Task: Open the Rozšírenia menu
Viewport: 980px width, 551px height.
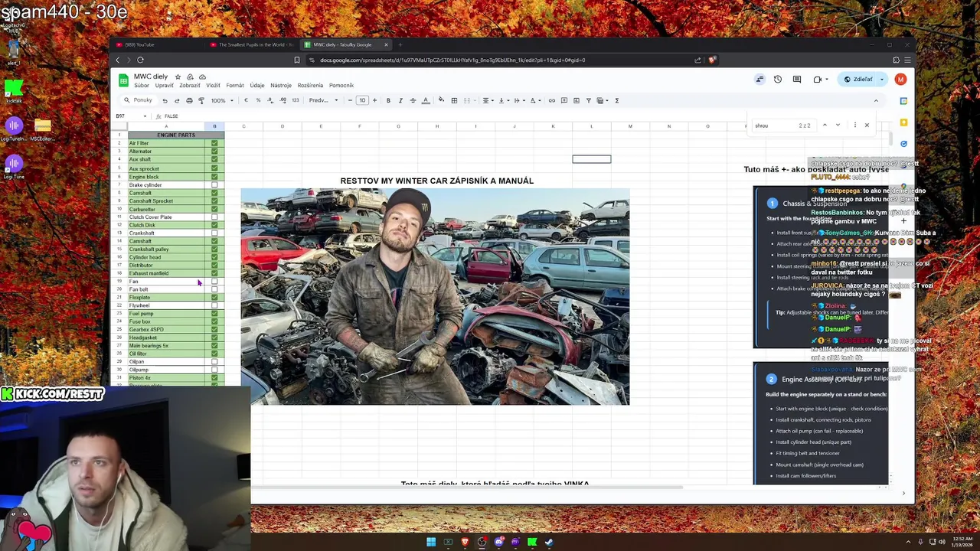Action: (310, 86)
